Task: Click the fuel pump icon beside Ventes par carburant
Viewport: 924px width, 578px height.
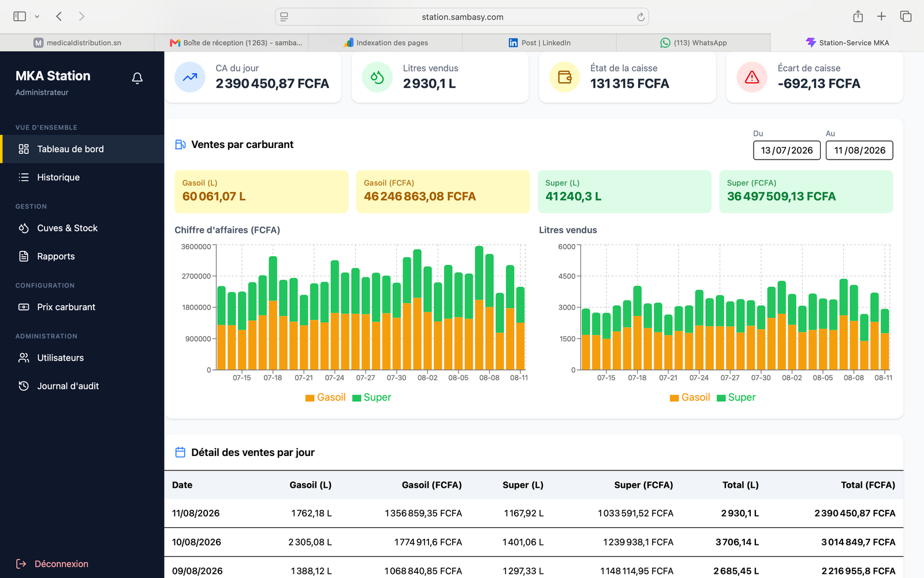Action: click(x=180, y=144)
